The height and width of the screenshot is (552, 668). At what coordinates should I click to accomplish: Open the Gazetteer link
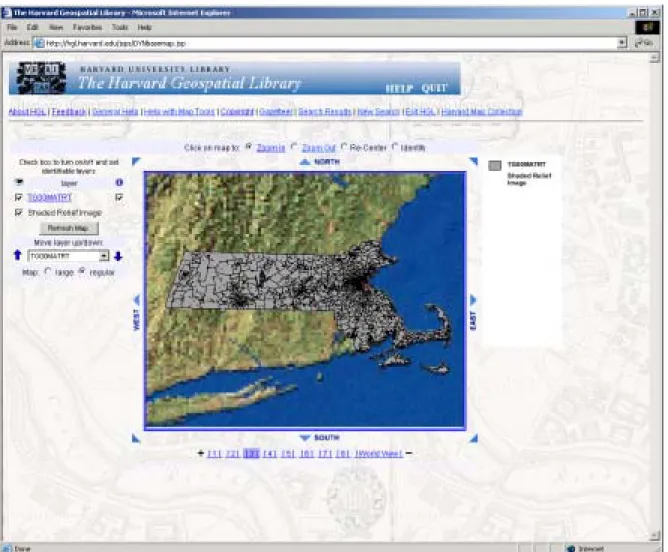[276, 112]
